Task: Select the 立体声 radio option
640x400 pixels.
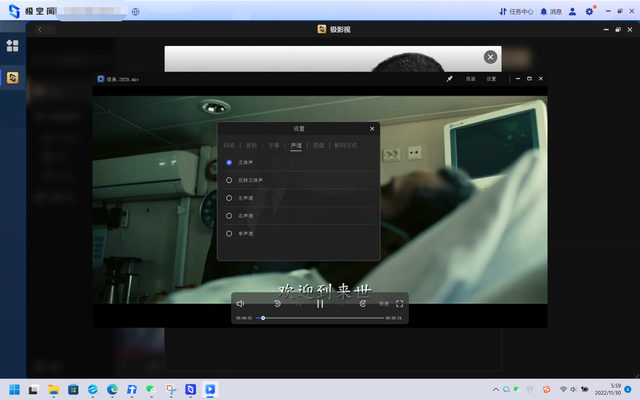Action: [229, 162]
